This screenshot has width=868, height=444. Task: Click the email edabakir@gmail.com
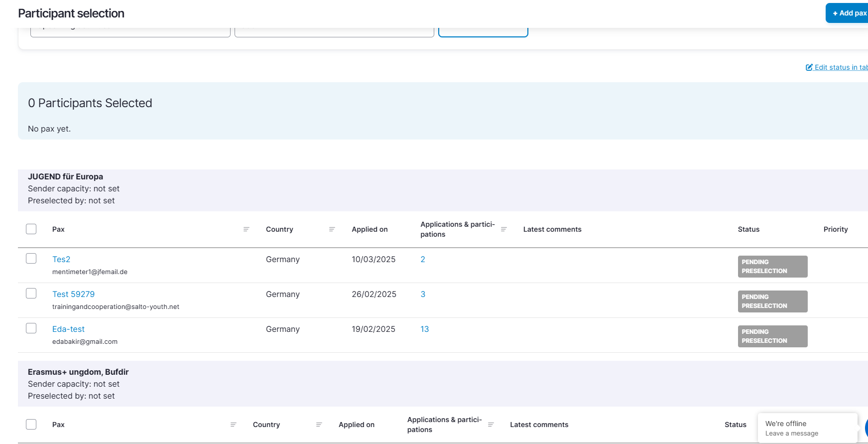85,342
